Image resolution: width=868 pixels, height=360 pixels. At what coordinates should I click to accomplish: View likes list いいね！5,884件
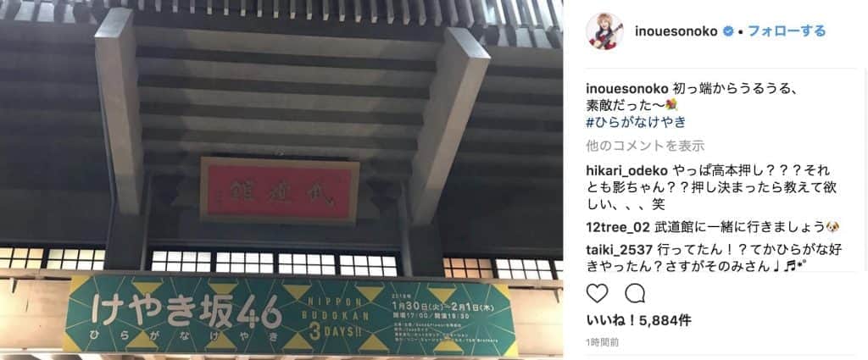pyautogui.click(x=638, y=321)
